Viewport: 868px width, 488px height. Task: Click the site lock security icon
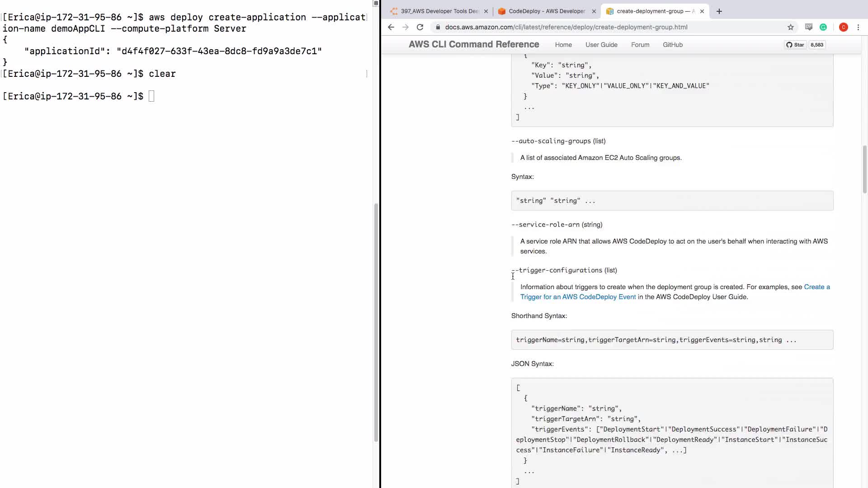pos(438,27)
